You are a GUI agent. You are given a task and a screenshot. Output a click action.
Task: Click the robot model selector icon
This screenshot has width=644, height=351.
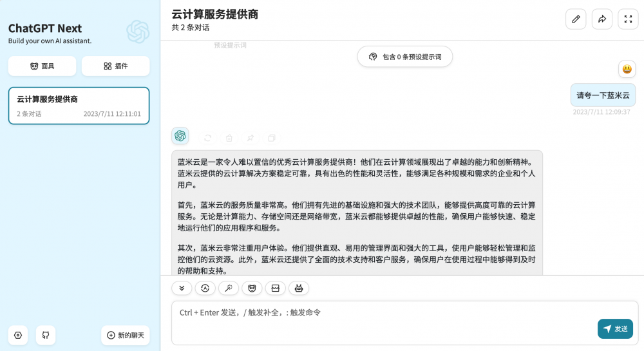tap(298, 289)
